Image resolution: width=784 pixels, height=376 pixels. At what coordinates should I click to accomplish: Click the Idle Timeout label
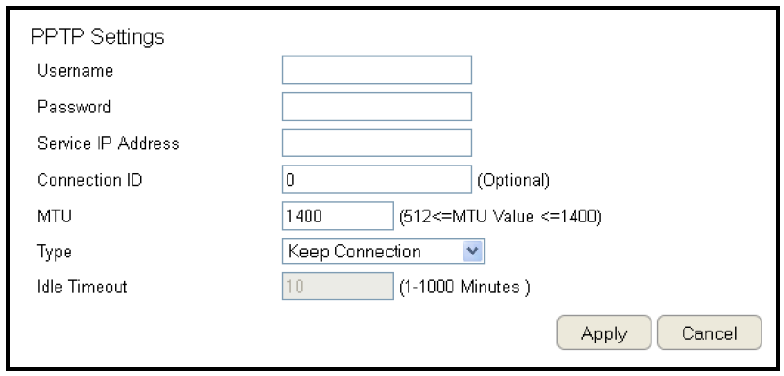82,286
